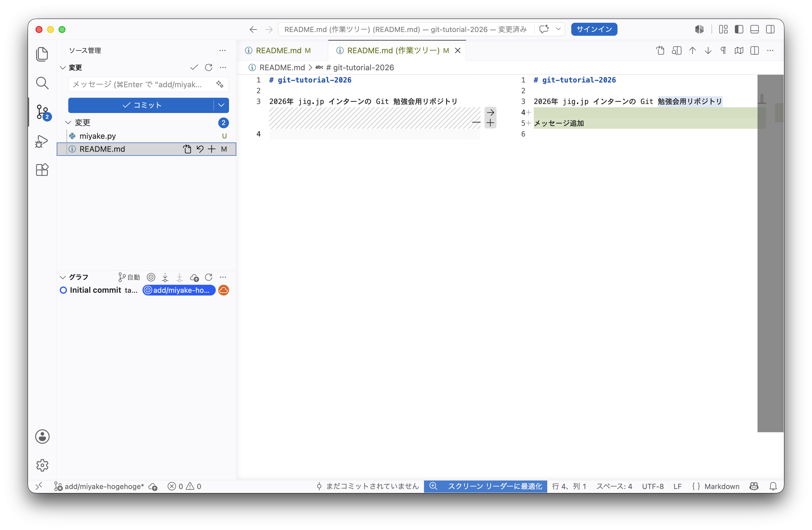The height and width of the screenshot is (530, 812).
Task: Switch to README.md tab
Action: click(282, 50)
